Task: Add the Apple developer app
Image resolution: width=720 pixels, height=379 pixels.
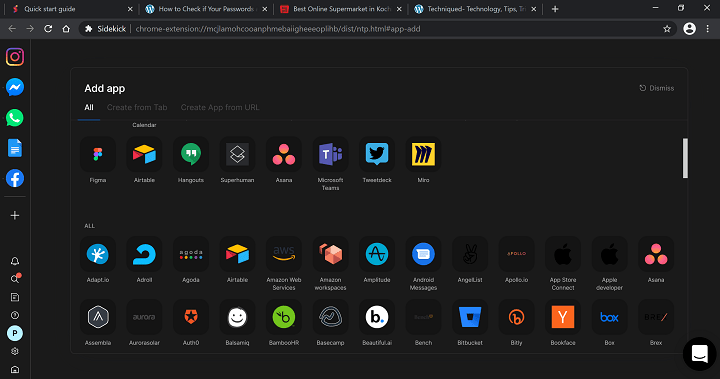Action: 609,254
